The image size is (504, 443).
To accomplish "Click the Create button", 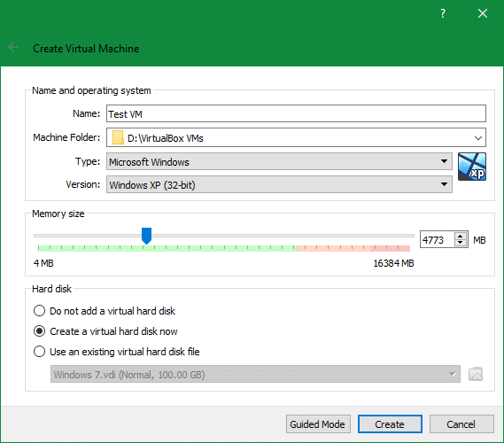I will pyautogui.click(x=390, y=424).
